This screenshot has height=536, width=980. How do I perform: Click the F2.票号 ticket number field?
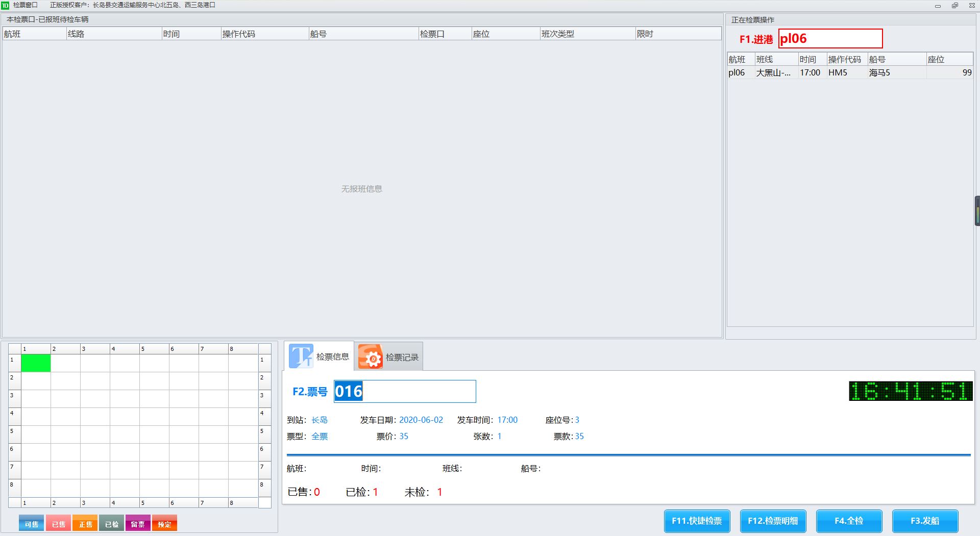click(x=404, y=391)
